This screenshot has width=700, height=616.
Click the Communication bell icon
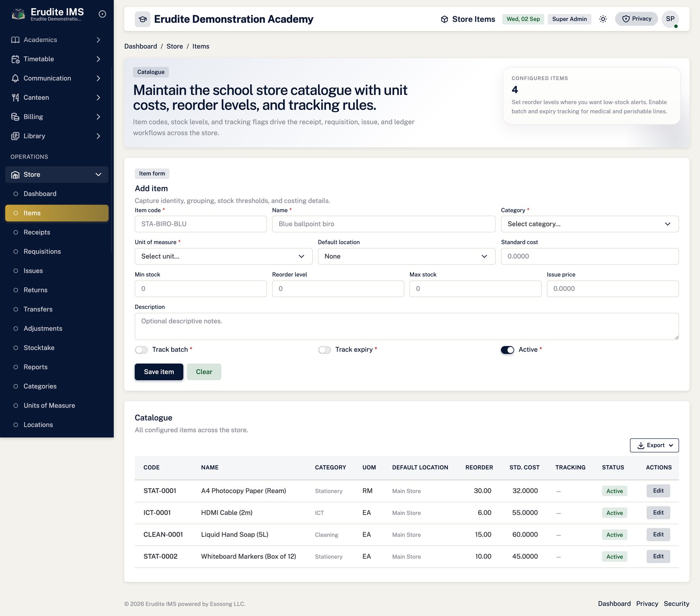15,78
